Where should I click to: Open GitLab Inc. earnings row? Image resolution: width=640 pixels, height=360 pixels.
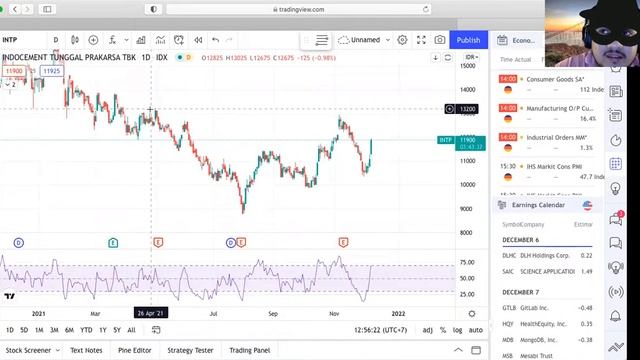pyautogui.click(x=547, y=308)
